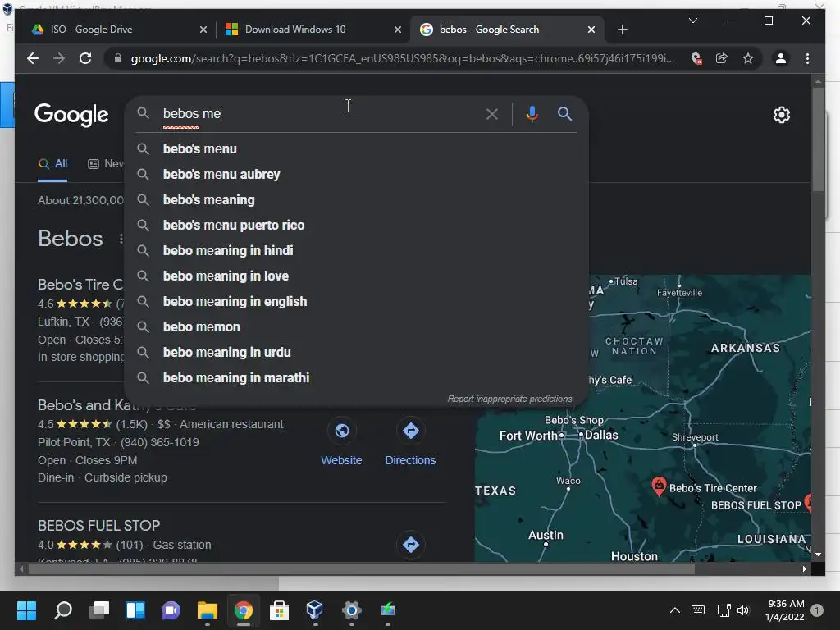Click Bebo's Tire Center map pin
The image size is (840, 630).
(x=659, y=486)
